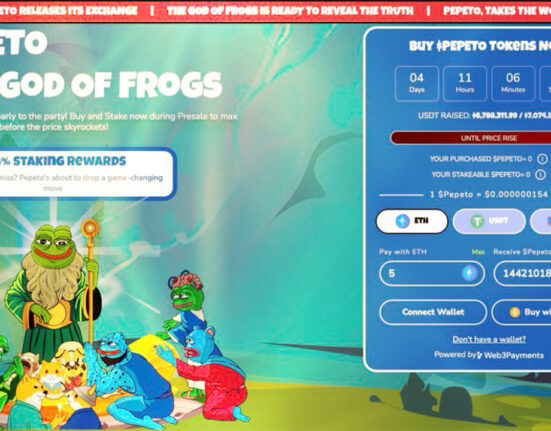
Task: Open the Don't have a wallet? link
Action: tap(489, 339)
